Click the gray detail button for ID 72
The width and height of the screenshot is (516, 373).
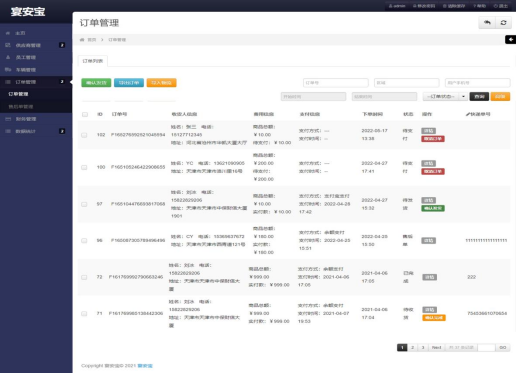click(429, 277)
